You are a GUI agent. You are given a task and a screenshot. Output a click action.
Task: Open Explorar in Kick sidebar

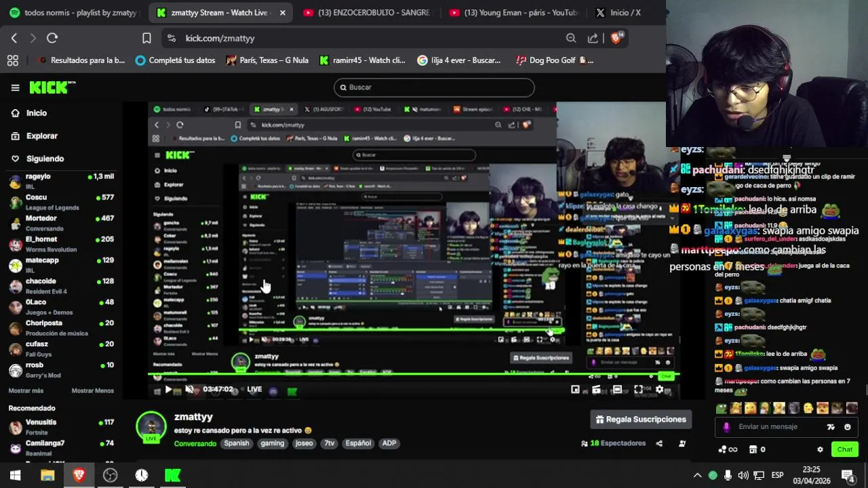pyautogui.click(x=41, y=136)
